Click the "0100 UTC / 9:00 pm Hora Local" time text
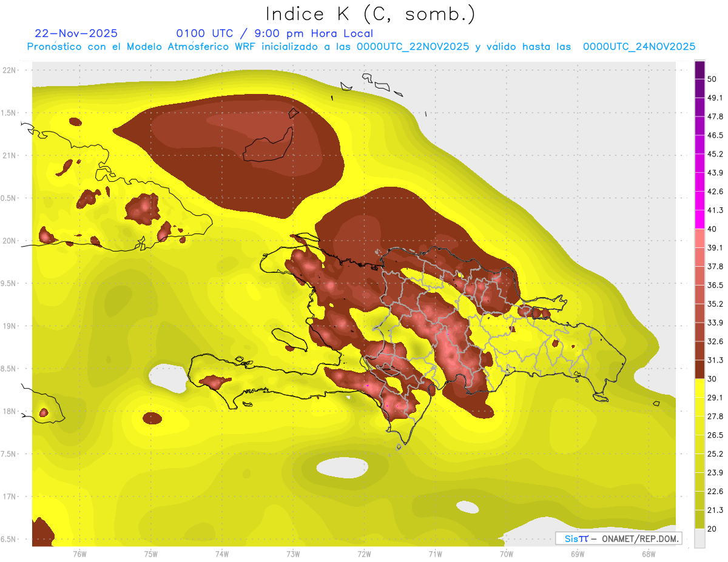 pyautogui.click(x=275, y=33)
